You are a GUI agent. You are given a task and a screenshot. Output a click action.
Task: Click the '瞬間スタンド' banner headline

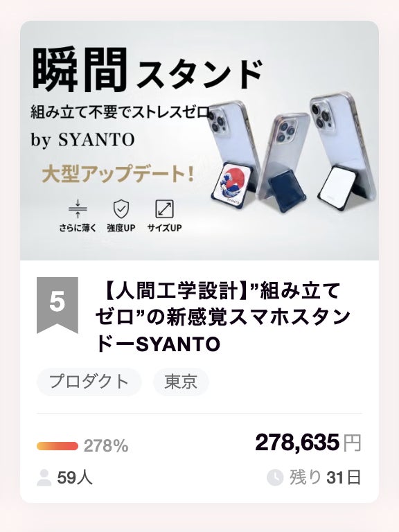pos(148,71)
